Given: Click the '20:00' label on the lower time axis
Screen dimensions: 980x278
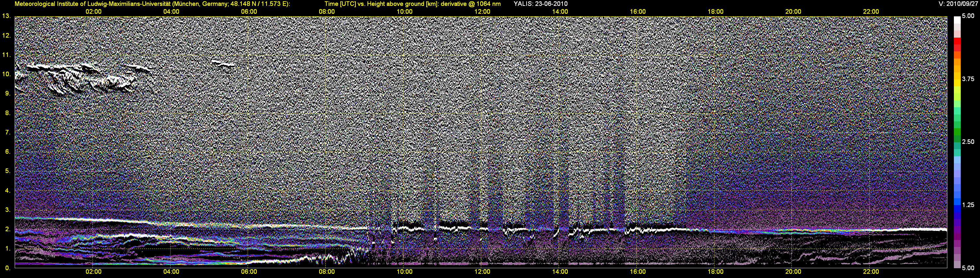Looking at the screenshot, I should click(793, 271).
